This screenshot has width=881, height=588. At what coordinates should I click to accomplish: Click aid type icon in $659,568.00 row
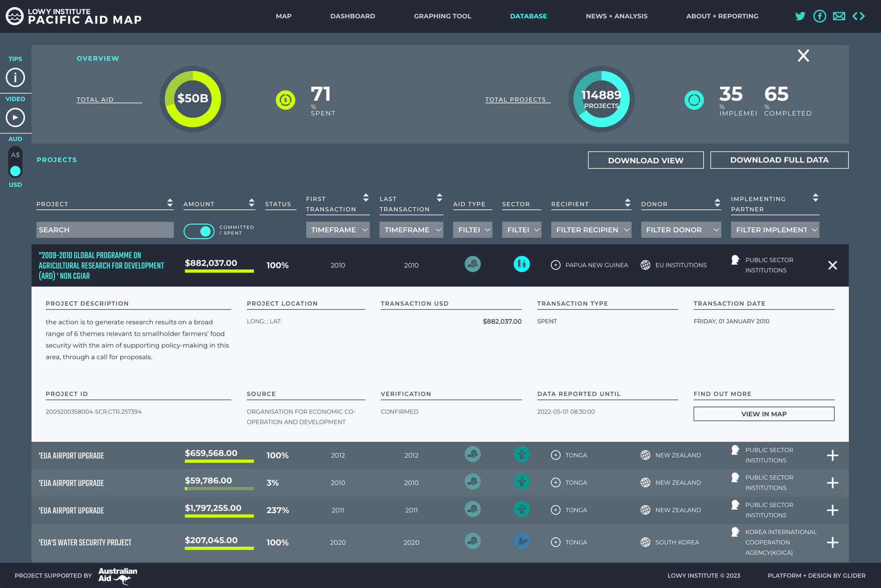pyautogui.click(x=473, y=454)
